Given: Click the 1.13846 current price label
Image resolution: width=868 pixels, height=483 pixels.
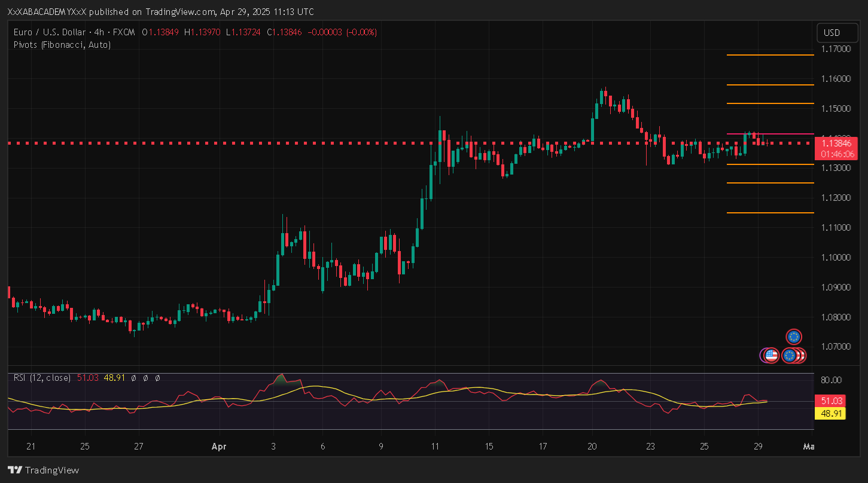Looking at the screenshot, I should click(x=836, y=143).
